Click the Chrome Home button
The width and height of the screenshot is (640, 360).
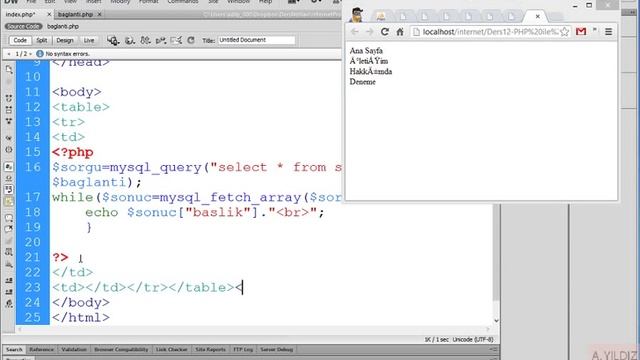click(x=400, y=32)
